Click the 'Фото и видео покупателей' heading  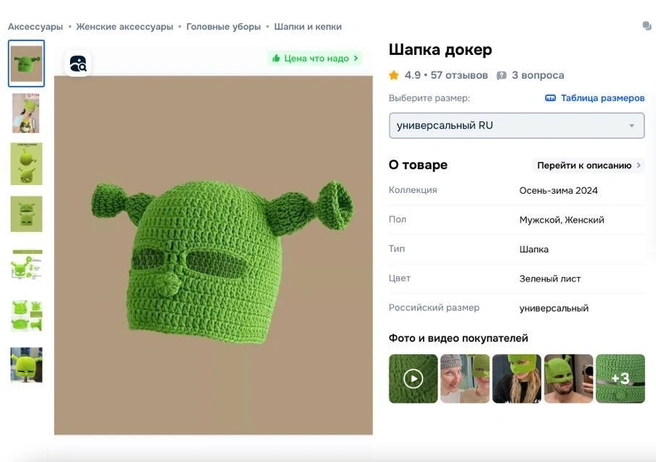pos(459,338)
